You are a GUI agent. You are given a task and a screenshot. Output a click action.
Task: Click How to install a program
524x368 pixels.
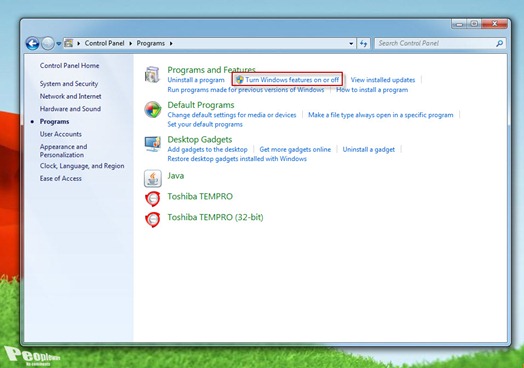(x=372, y=90)
